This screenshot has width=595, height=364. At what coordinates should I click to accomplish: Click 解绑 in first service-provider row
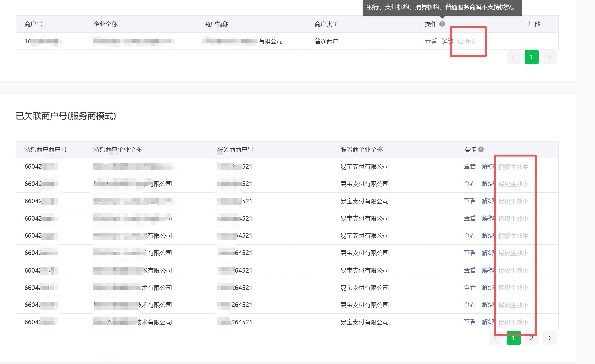coord(487,166)
